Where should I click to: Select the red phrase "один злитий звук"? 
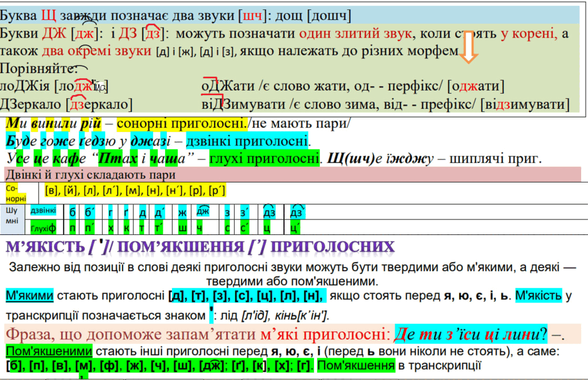(355, 33)
